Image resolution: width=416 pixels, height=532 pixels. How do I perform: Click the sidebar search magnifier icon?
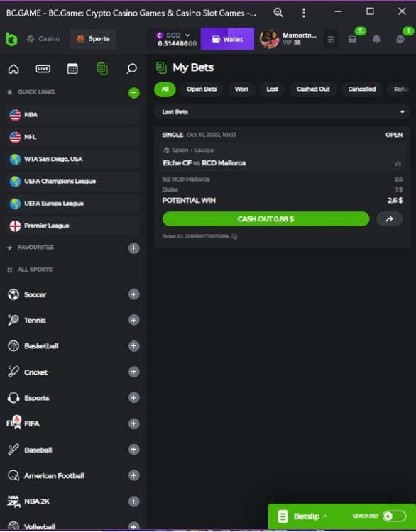point(131,69)
